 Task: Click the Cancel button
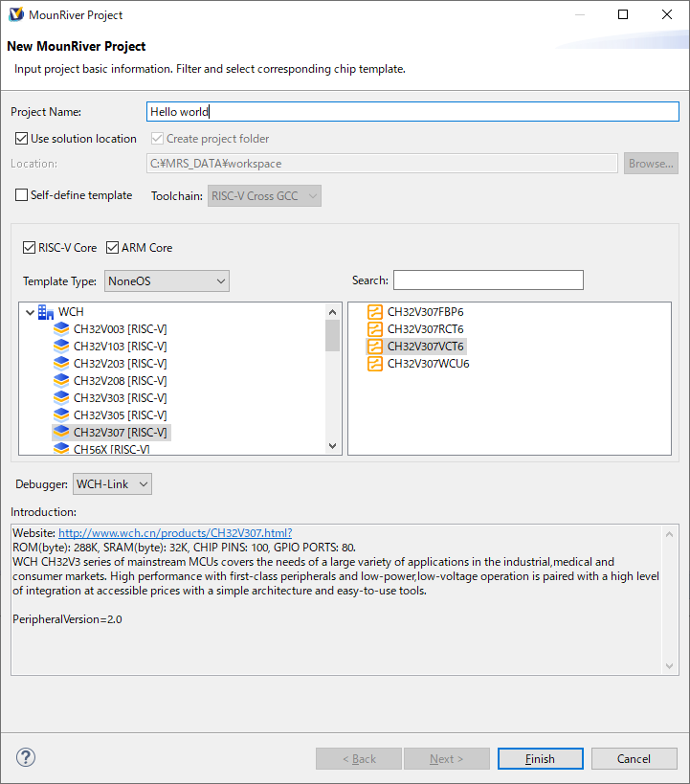pos(634,759)
